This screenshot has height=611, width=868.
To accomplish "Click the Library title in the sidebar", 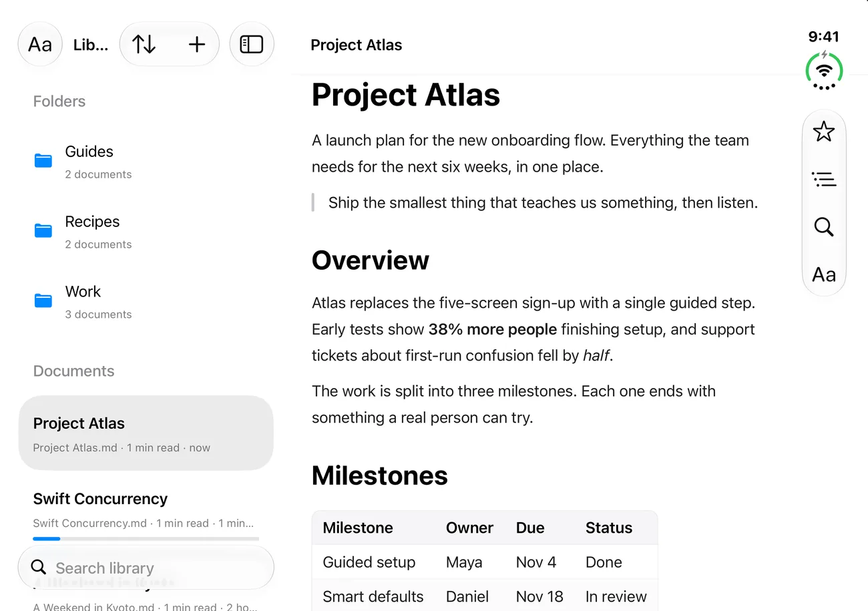I will pyautogui.click(x=91, y=45).
